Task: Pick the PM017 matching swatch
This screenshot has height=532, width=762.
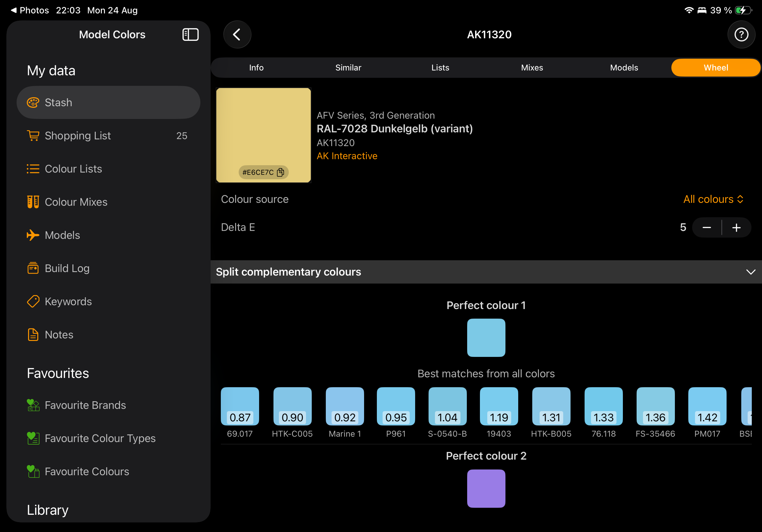Action: click(707, 406)
